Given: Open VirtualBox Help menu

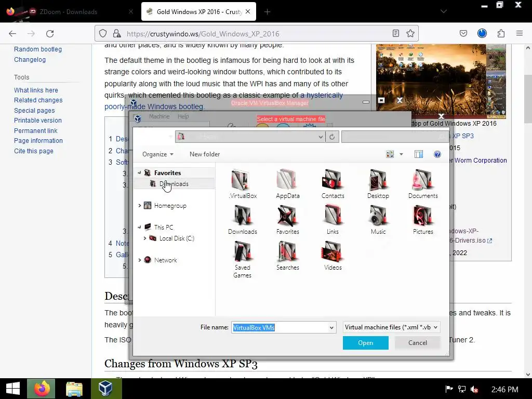Looking at the screenshot, I should click(x=183, y=117).
